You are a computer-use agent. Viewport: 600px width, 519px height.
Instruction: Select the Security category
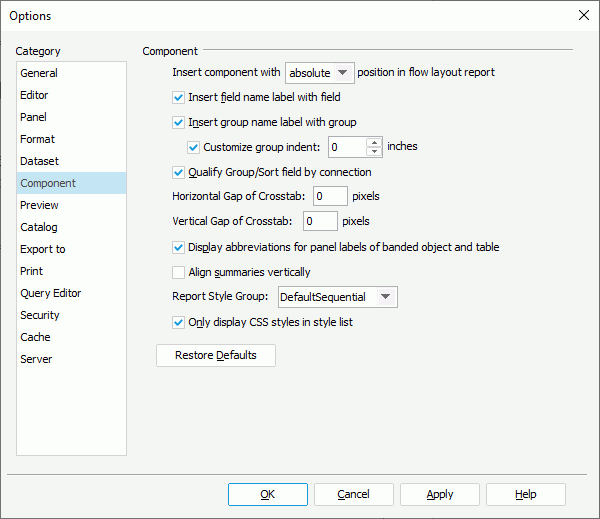tap(71, 315)
